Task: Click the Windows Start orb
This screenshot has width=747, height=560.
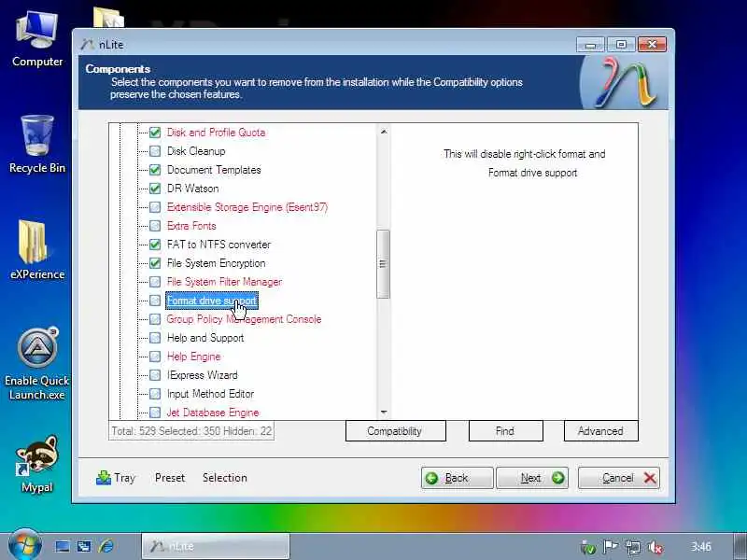Action: tap(24, 545)
